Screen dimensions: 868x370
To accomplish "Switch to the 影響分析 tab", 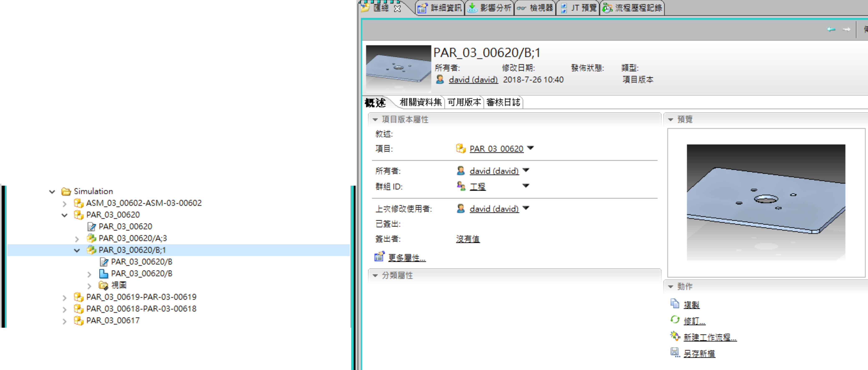I will tap(490, 8).
